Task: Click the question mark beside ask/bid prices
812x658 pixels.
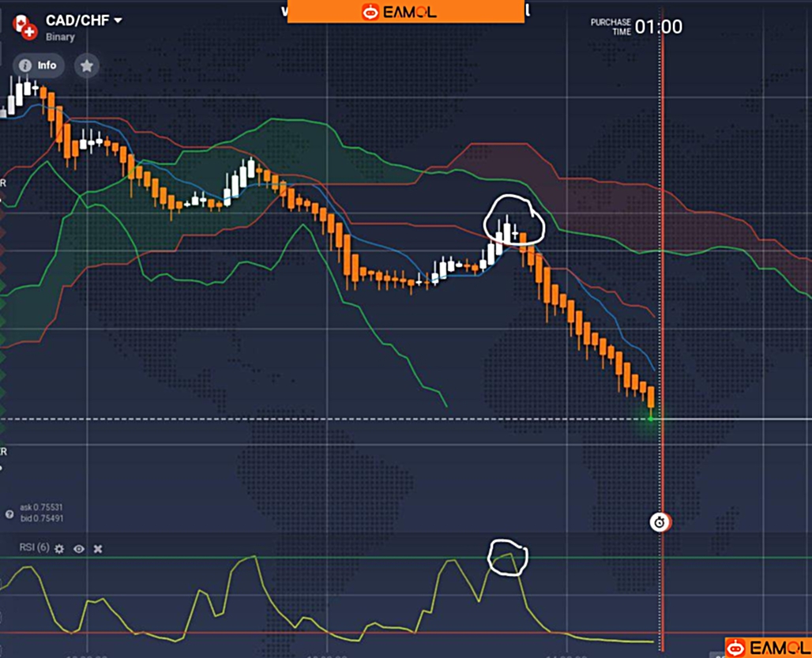Action: click(9, 514)
